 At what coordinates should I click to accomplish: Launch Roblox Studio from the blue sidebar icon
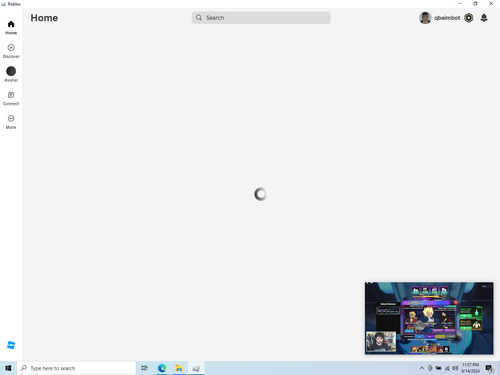pos(11,345)
